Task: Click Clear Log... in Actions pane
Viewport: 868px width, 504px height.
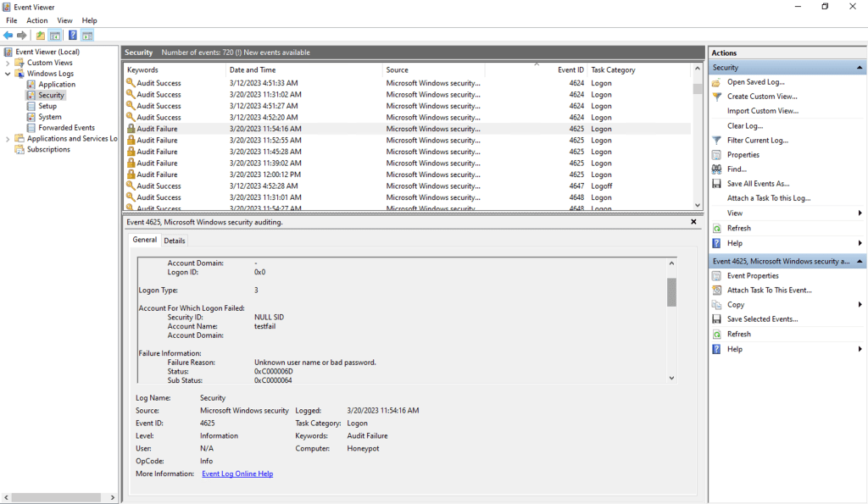Action: pos(745,126)
